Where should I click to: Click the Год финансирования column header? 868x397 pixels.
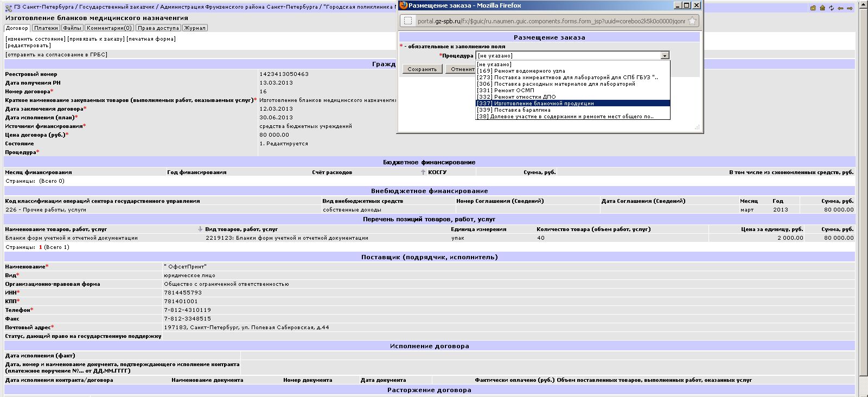point(197,172)
